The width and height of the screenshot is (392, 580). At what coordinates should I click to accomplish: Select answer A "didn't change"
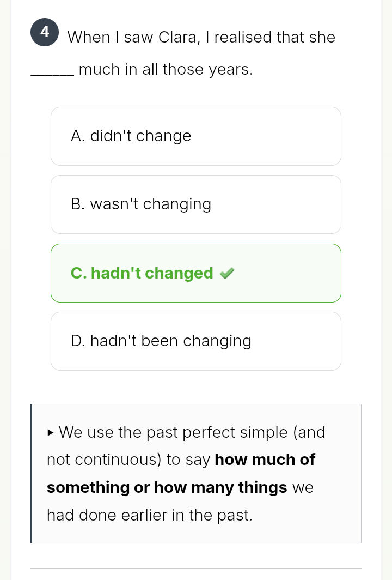196,136
